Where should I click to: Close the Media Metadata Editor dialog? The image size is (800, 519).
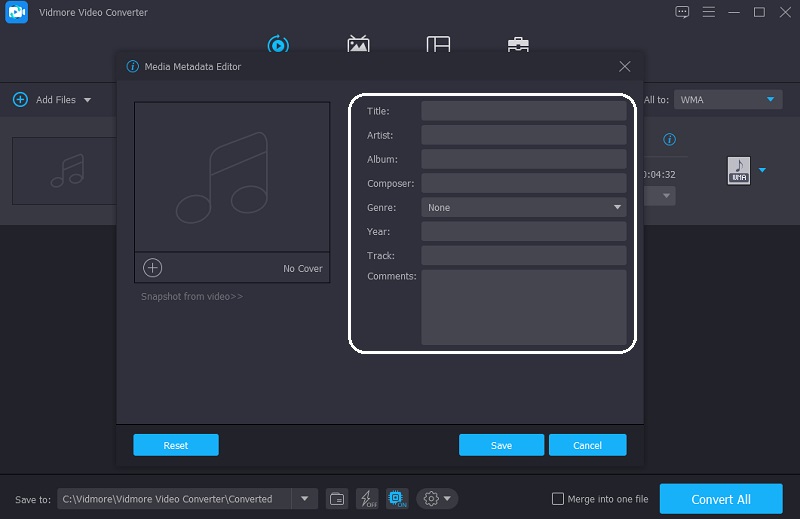point(625,67)
